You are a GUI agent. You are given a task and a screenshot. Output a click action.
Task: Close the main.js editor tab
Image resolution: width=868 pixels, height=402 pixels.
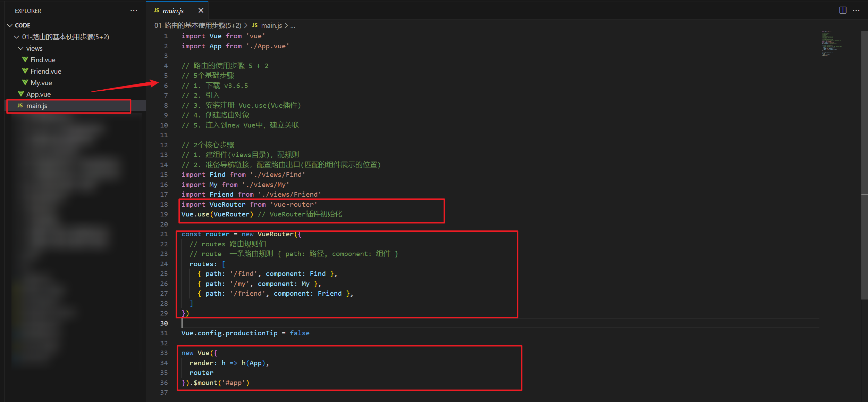(x=201, y=10)
